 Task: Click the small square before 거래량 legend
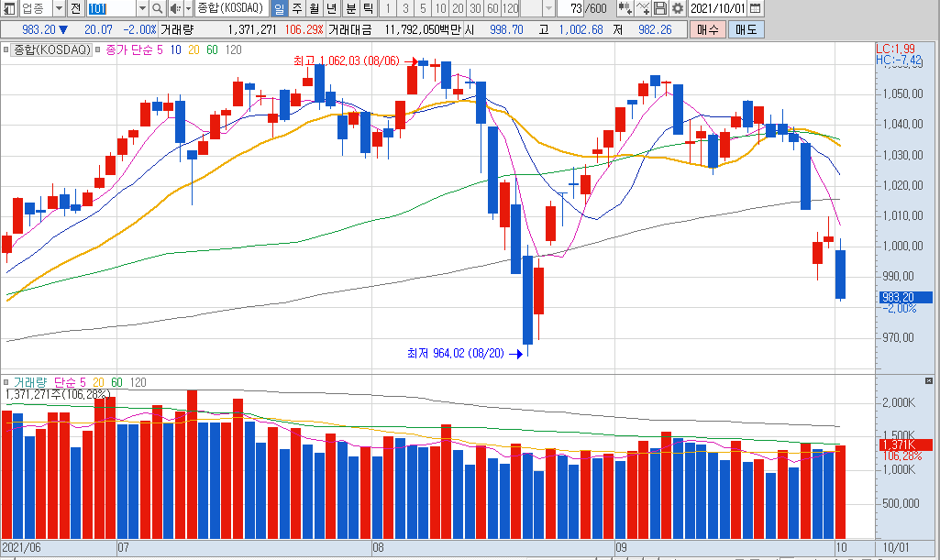(x=6, y=382)
